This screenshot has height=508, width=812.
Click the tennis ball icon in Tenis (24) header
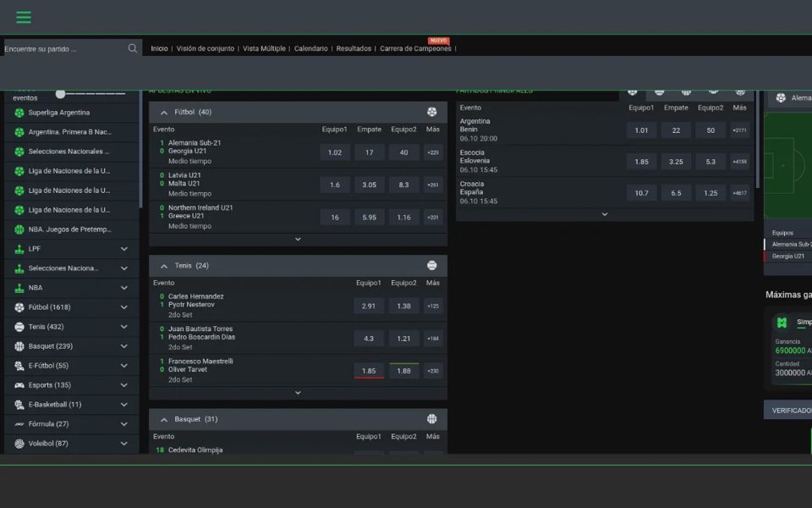(432, 265)
